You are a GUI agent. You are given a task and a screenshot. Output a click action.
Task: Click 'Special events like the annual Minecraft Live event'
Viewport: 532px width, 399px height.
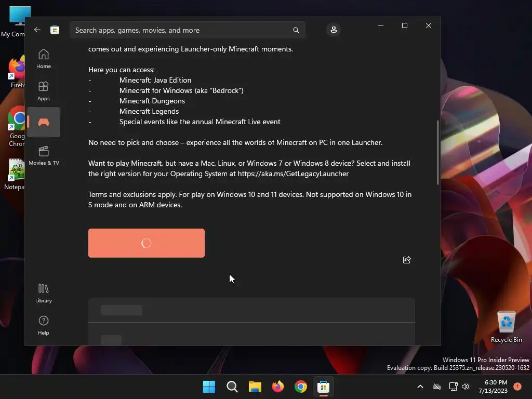coord(199,122)
